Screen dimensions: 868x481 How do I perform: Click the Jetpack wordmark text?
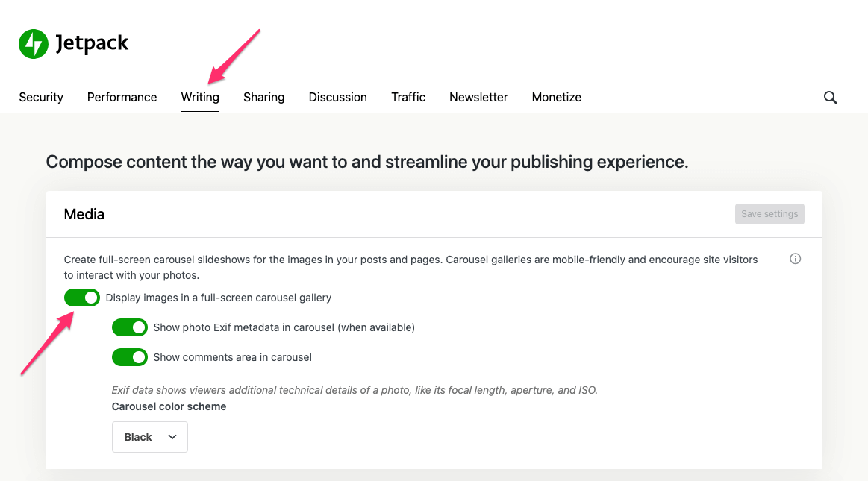coord(92,44)
